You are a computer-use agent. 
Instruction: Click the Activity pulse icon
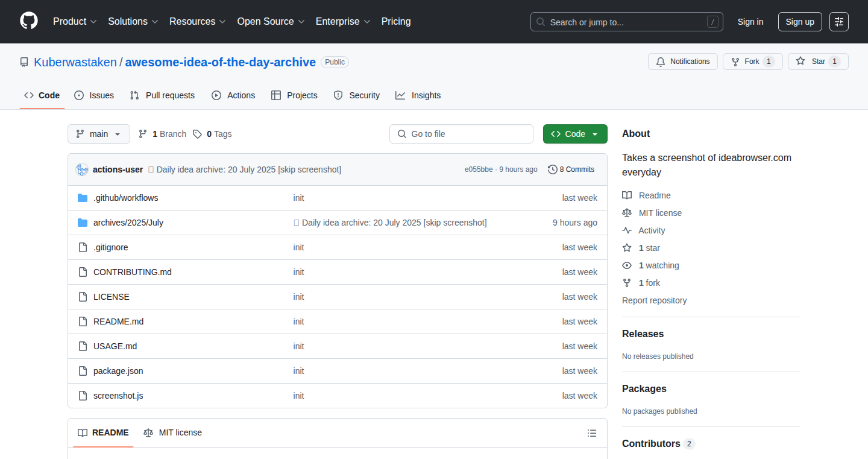627,230
